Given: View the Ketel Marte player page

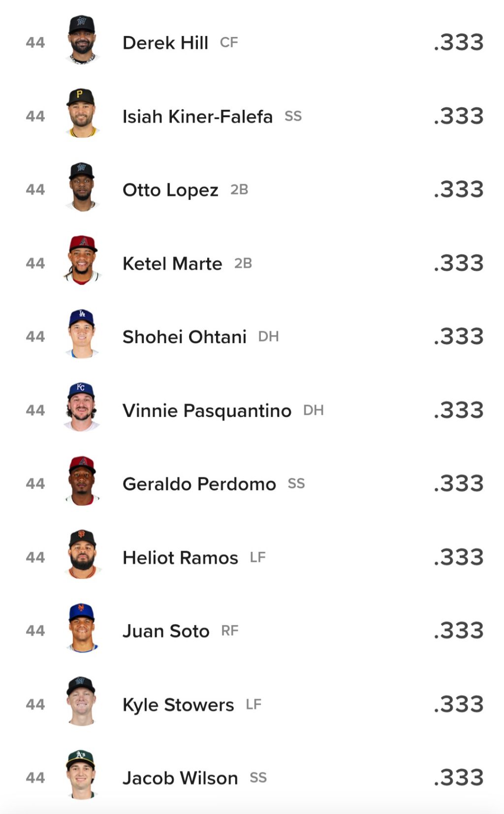Looking at the screenshot, I should [172, 263].
